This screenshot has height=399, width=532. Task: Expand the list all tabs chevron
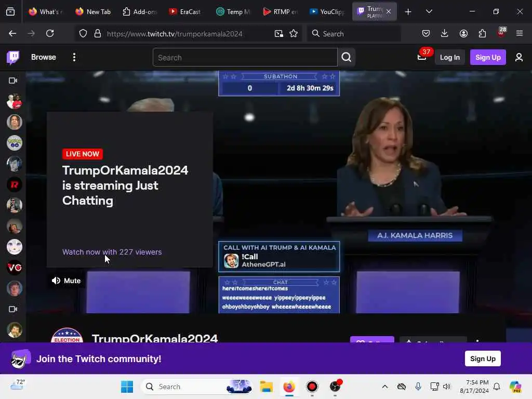click(429, 11)
